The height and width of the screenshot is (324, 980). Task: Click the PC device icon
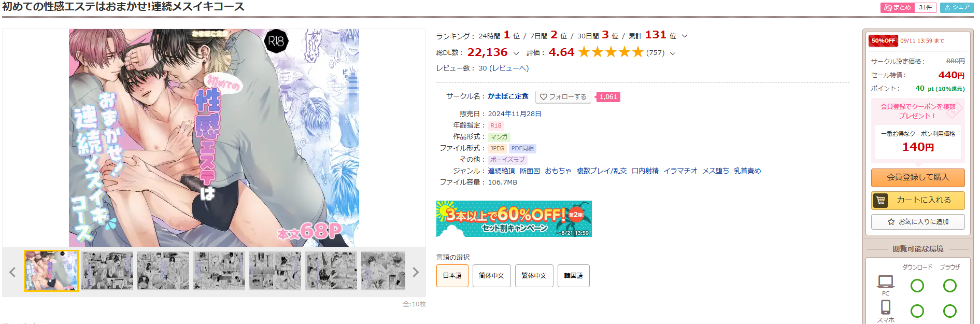[886, 281]
